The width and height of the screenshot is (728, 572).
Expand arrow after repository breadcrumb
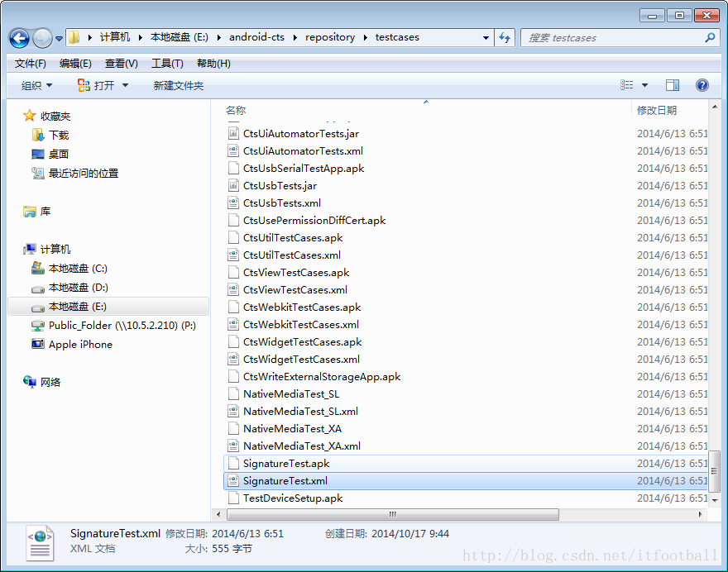366,37
